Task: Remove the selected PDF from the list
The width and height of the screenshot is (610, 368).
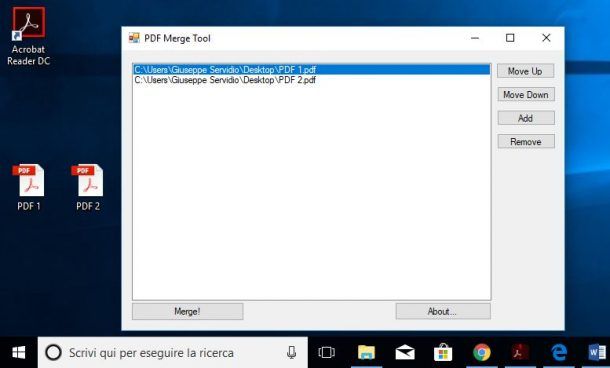Action: [x=526, y=142]
